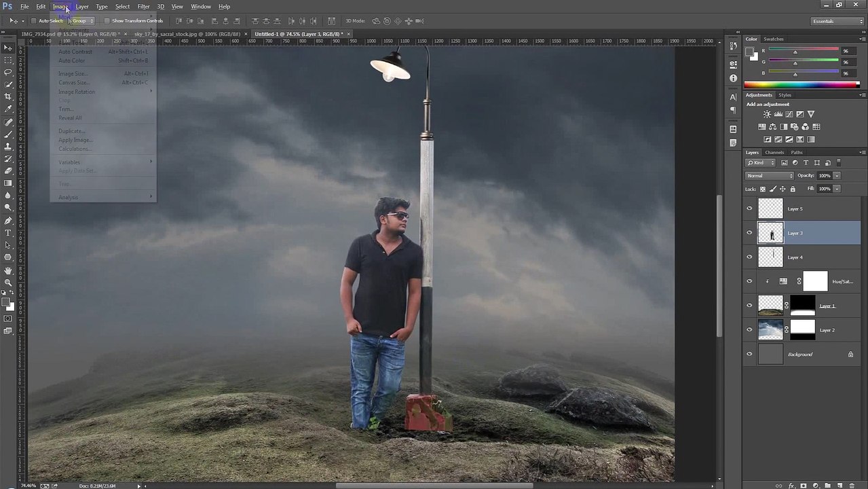Select the Blur tool
The image size is (868, 489).
coord(8,196)
